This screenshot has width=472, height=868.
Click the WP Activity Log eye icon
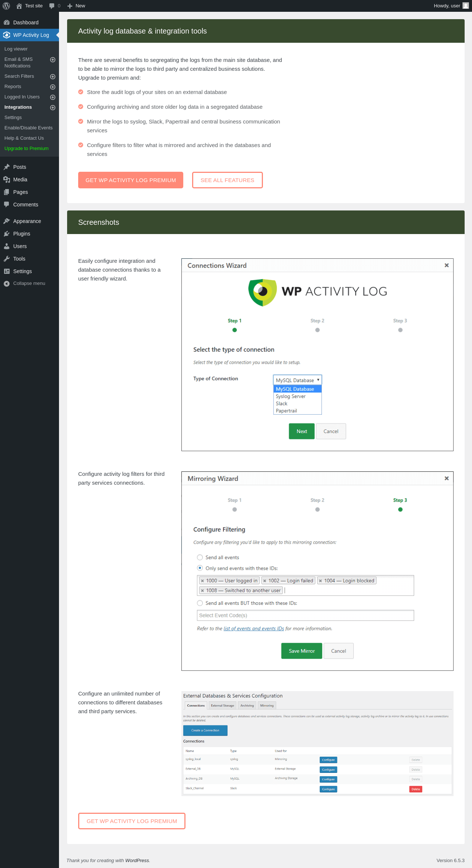(7, 35)
